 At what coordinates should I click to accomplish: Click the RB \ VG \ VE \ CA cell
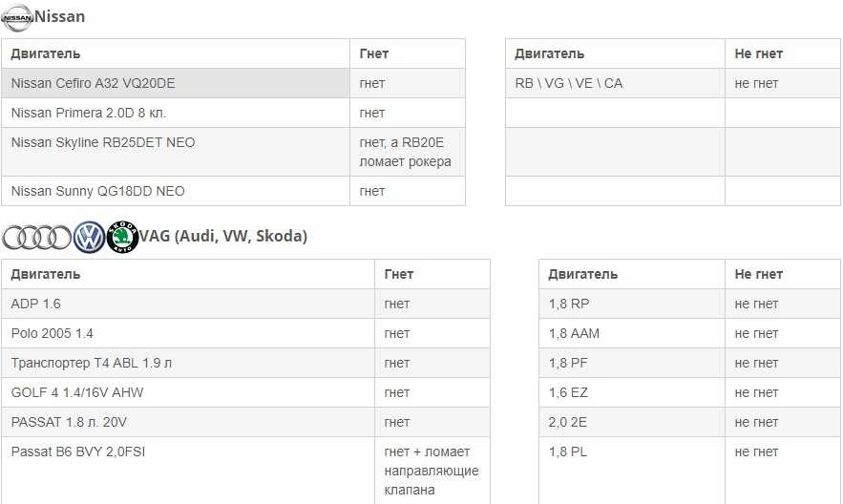615,83
